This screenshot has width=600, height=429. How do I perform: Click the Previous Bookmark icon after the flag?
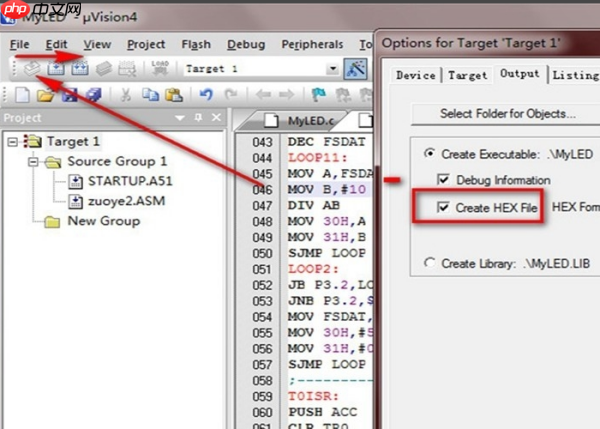coord(343,95)
